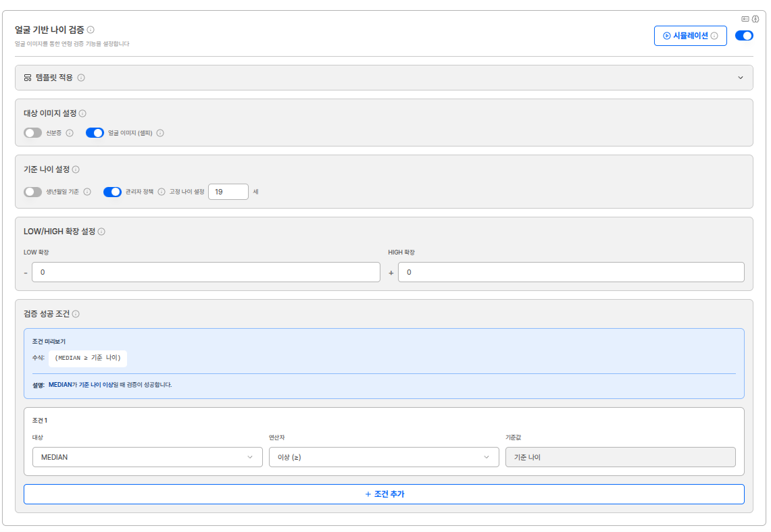Click the 조건 미리보기 label
Screen dimensions: 771x532
(x=49, y=342)
